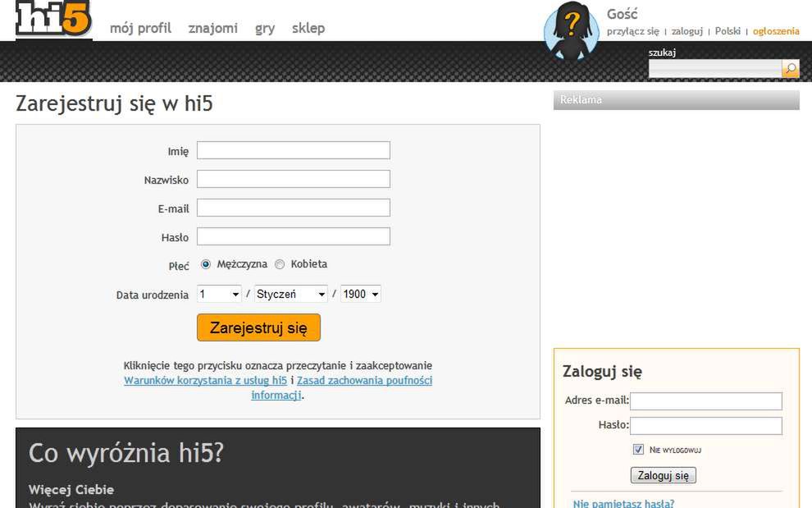This screenshot has width=812, height=508.
Task: Click the guest avatar with question mark
Action: [571, 31]
